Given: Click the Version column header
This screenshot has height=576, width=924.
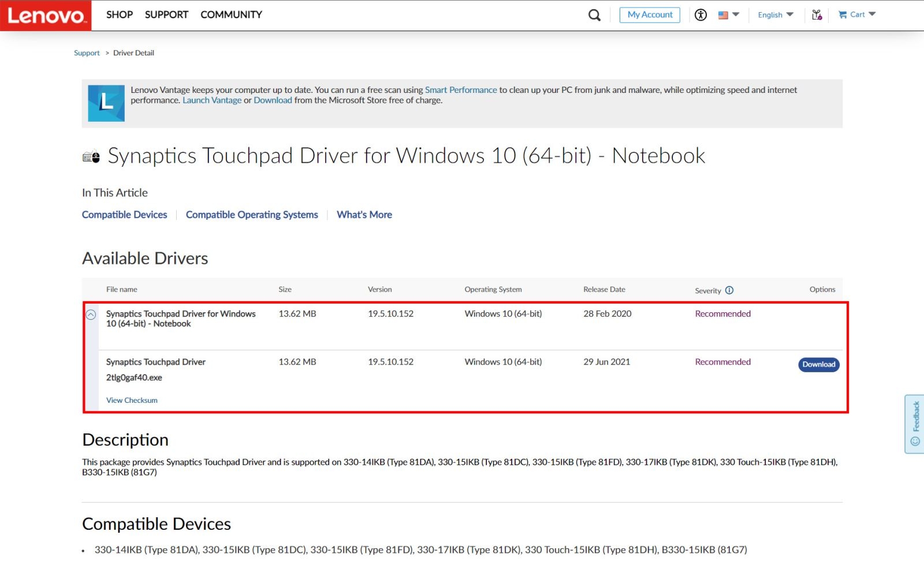Looking at the screenshot, I should (x=380, y=290).
